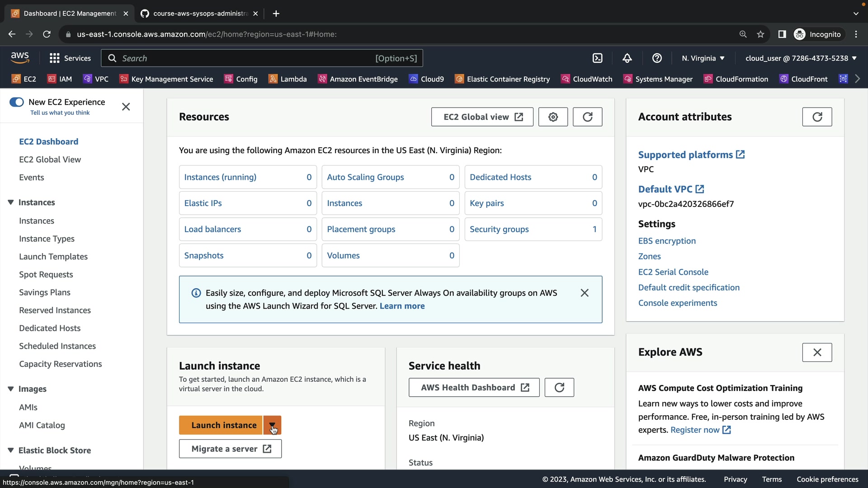Open the EBS encryption settings link
Image resolution: width=868 pixels, height=488 pixels.
(667, 241)
